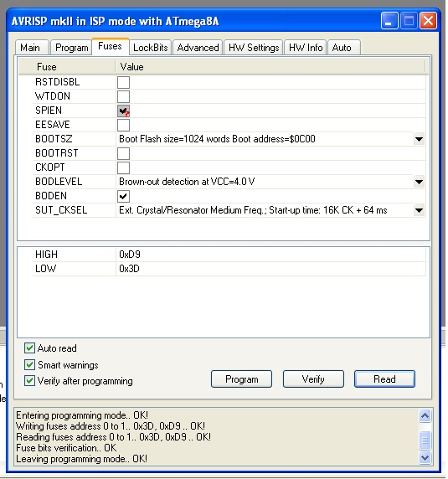The width and height of the screenshot is (448, 479).
Task: Click the BOOTRST fuse label
Action: point(57,153)
